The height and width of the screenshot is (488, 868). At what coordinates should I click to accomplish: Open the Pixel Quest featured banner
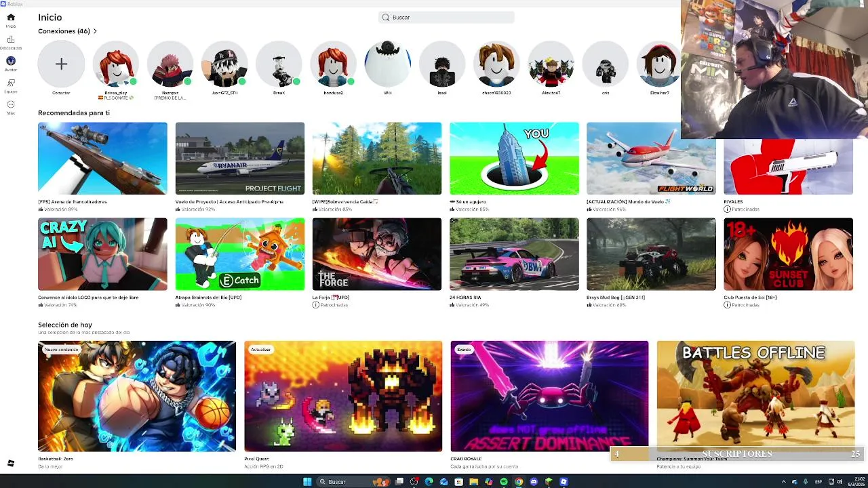coord(343,396)
